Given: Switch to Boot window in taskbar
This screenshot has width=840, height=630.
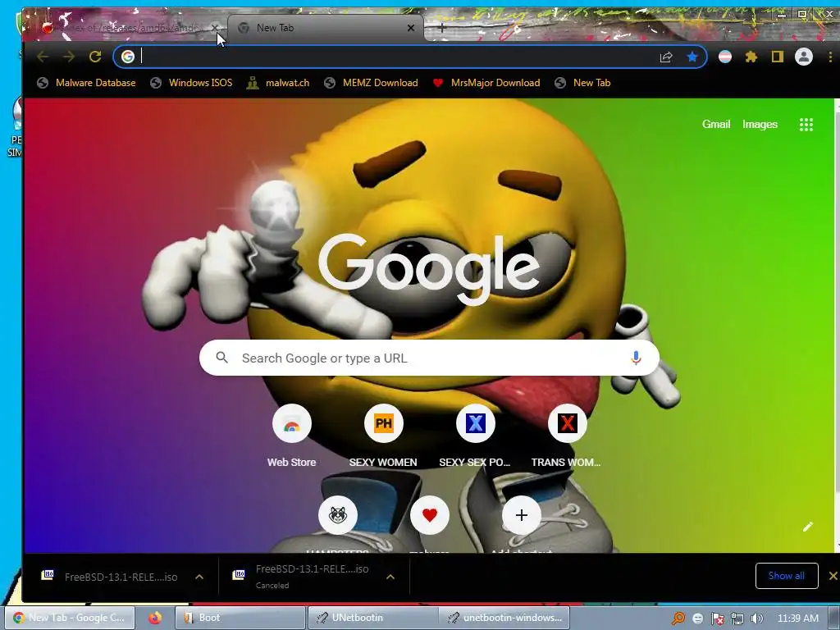Looking at the screenshot, I should pyautogui.click(x=240, y=618).
